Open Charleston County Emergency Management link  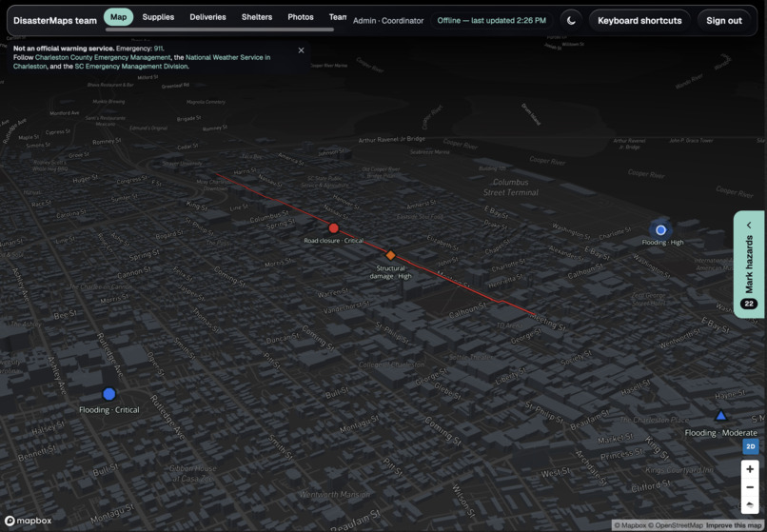tap(103, 57)
